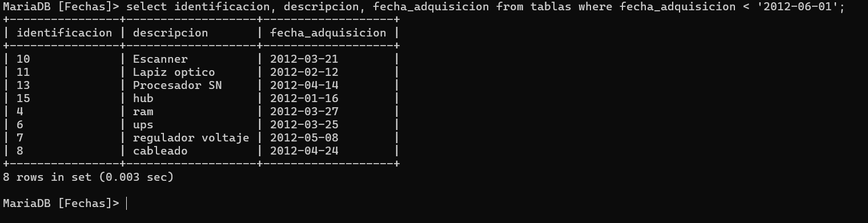Click the 'descripcion' column header

[x=171, y=33]
